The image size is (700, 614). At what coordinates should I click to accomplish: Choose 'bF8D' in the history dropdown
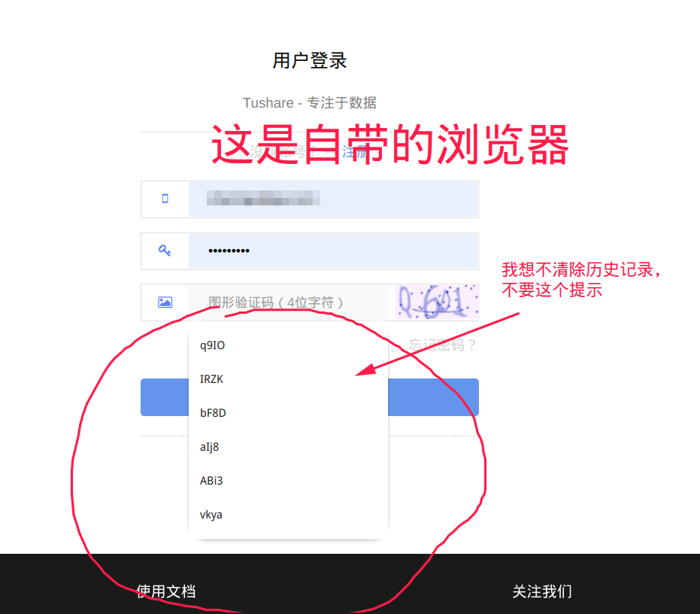tap(211, 413)
